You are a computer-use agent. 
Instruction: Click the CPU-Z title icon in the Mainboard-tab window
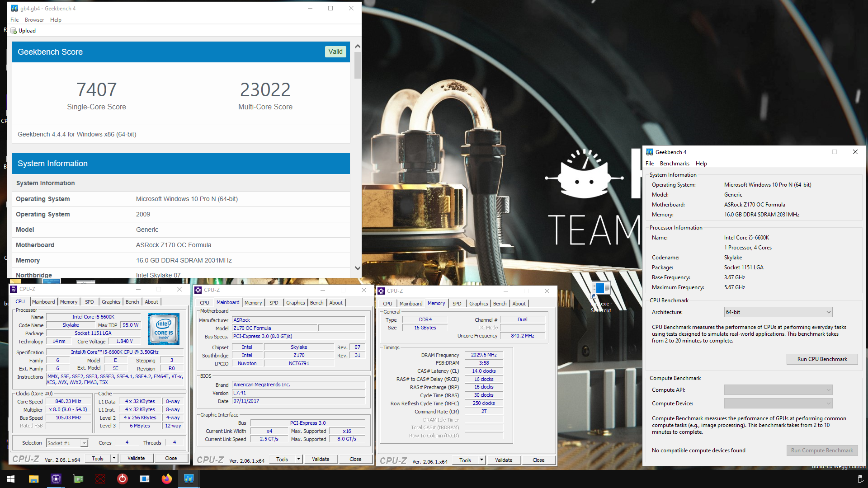(198, 290)
